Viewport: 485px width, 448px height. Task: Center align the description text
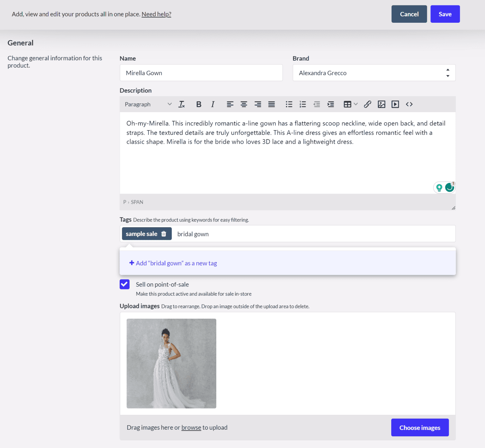244,104
